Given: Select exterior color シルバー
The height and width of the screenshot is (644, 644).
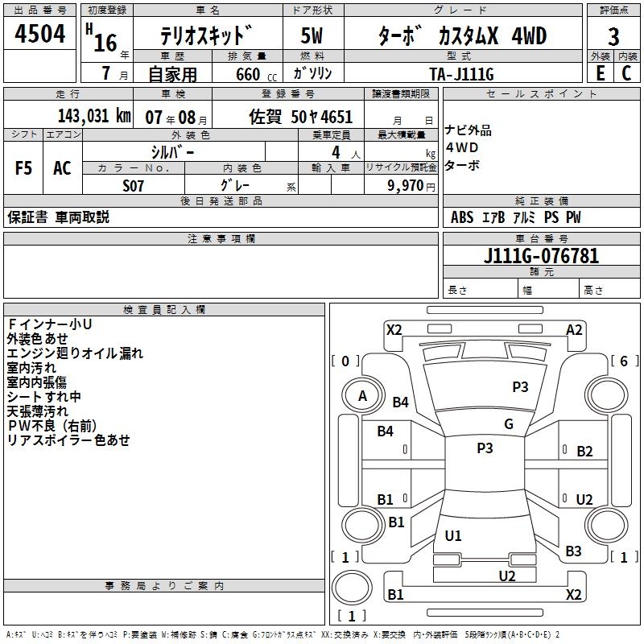Looking at the screenshot, I should 173,152.
